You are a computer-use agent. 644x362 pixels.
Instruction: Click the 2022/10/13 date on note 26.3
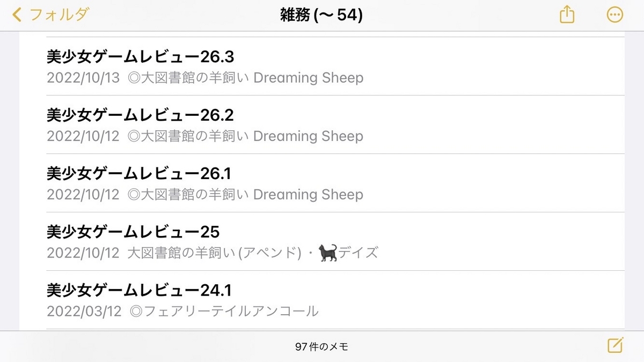83,78
